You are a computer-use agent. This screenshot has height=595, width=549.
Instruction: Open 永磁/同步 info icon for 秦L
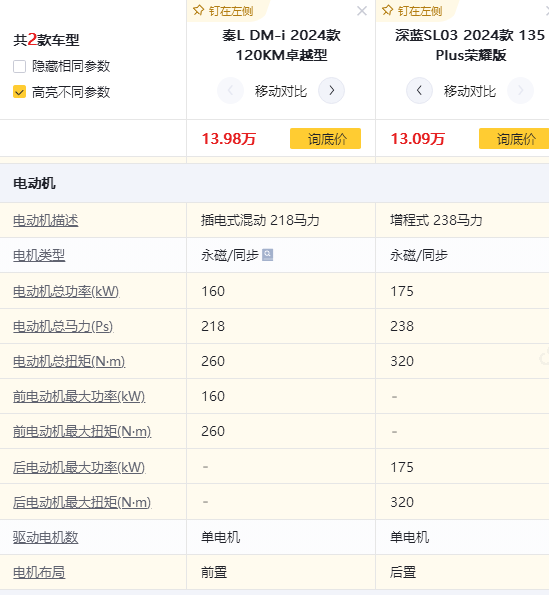(x=267, y=255)
